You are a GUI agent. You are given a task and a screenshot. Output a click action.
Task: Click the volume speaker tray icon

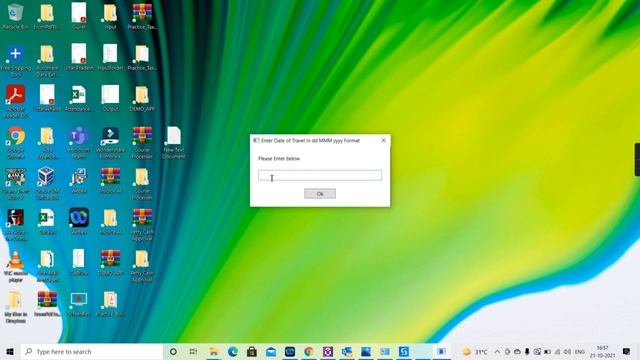(x=567, y=351)
